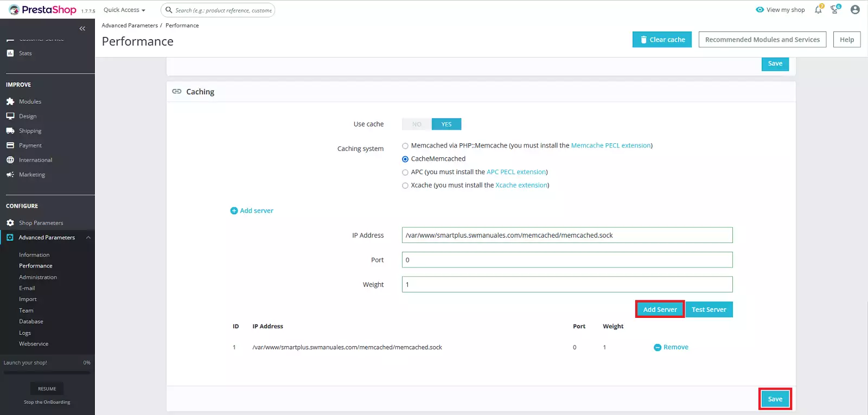Click the International globe icon

click(x=10, y=160)
